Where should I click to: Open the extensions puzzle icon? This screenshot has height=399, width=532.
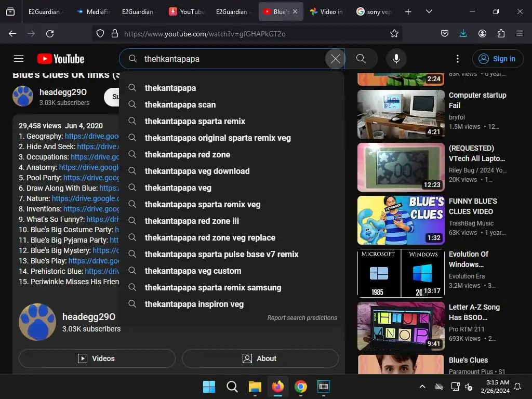click(501, 34)
